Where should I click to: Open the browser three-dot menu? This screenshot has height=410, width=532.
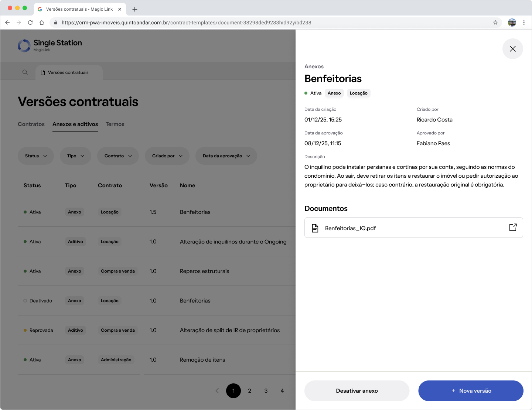[x=524, y=23]
